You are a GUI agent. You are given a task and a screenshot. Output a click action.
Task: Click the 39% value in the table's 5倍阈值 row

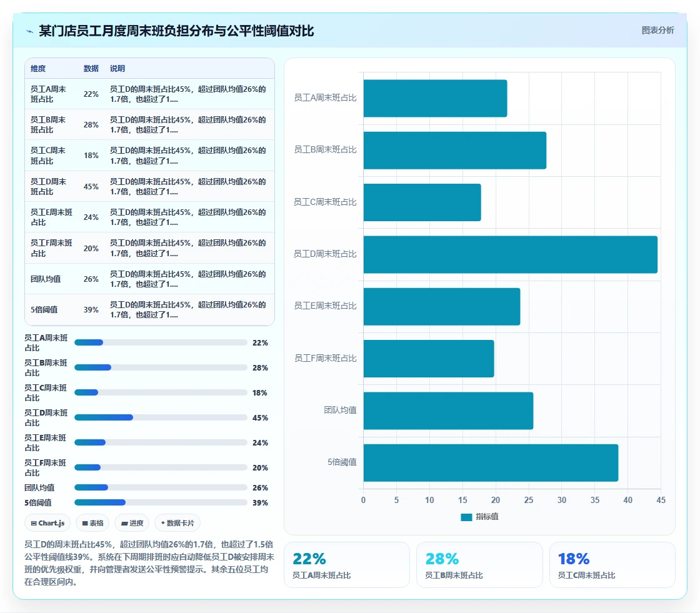point(91,309)
